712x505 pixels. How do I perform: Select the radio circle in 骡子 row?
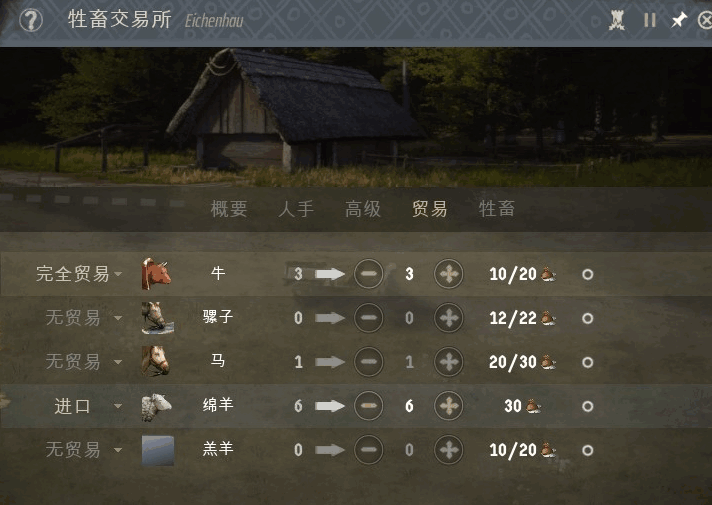point(588,318)
